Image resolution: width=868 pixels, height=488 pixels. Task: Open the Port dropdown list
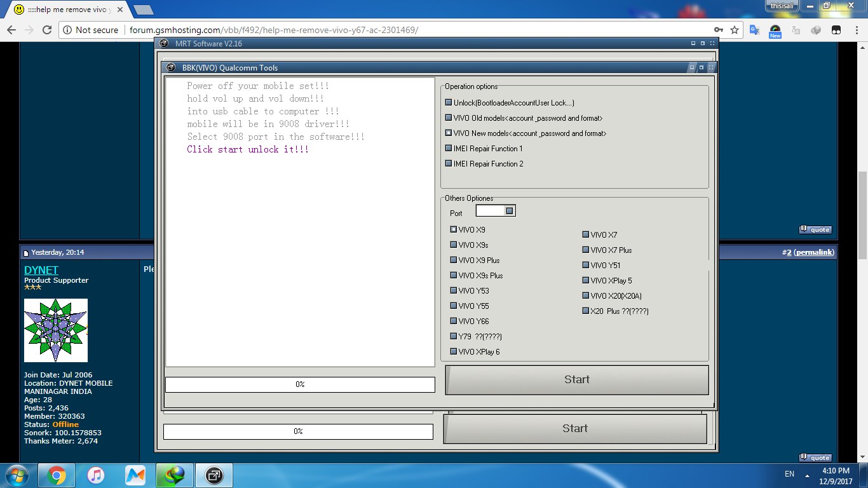(x=510, y=211)
